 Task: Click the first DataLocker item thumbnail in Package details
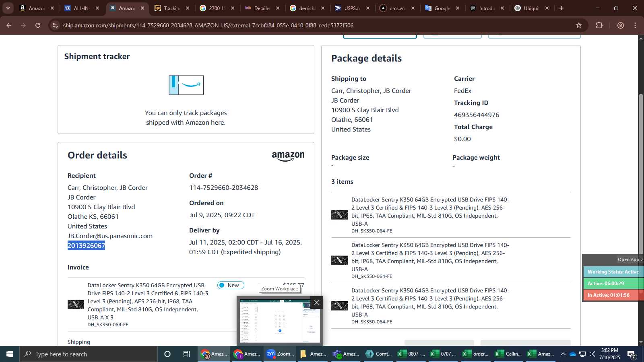click(x=340, y=215)
